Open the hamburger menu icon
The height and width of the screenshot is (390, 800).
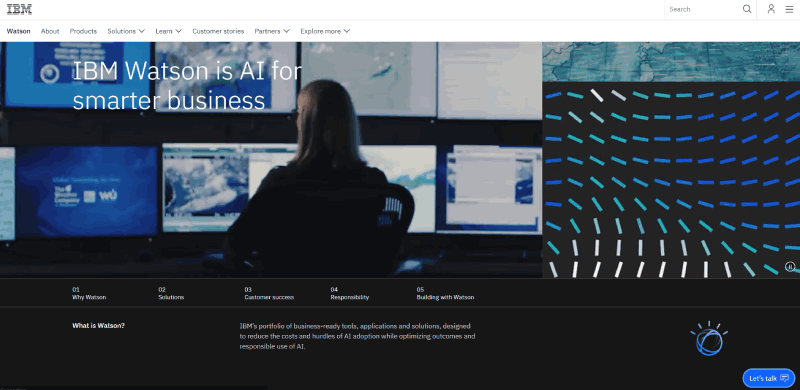point(789,9)
